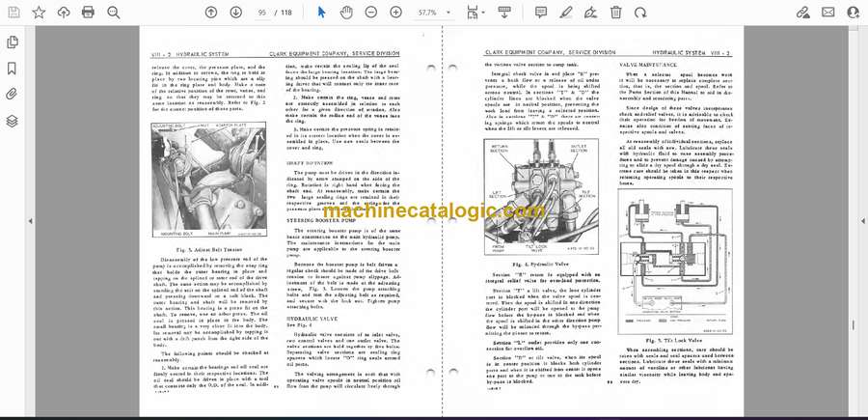Screen dimensions: 868x420
Task: Click the Save file icon
Action: (x=14, y=13)
